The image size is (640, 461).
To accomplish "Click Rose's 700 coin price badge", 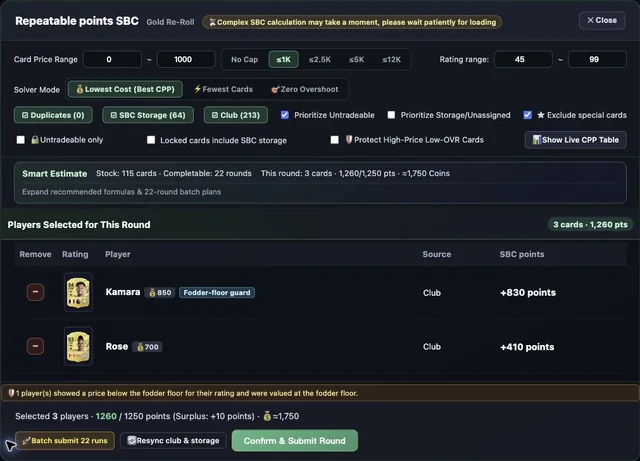I will 147,347.
